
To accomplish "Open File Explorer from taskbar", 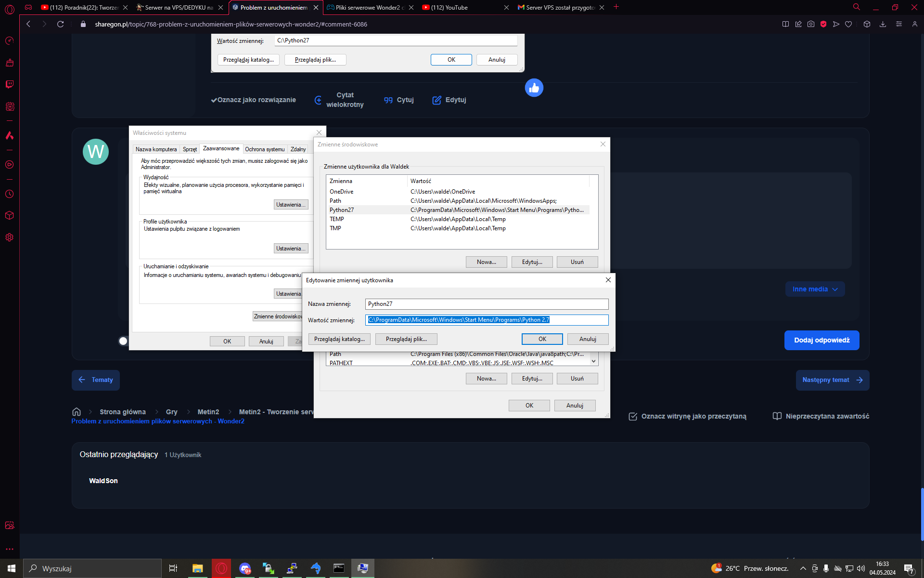I will (x=197, y=568).
